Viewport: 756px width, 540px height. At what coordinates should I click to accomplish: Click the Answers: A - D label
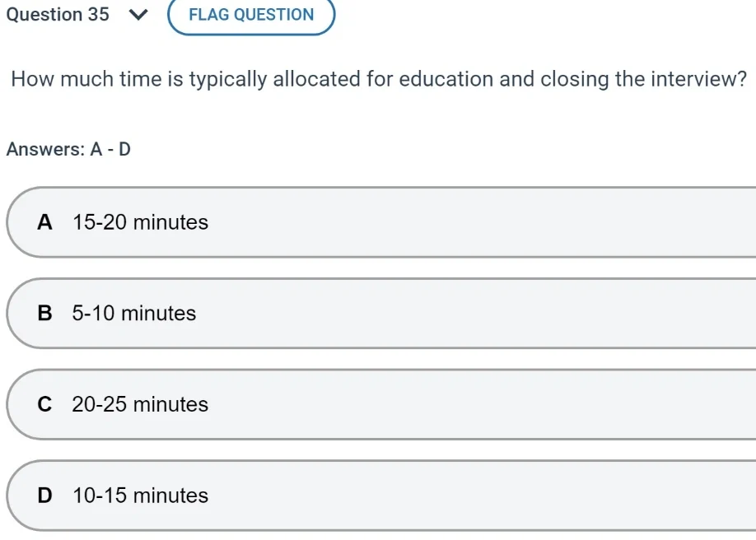[69, 149]
